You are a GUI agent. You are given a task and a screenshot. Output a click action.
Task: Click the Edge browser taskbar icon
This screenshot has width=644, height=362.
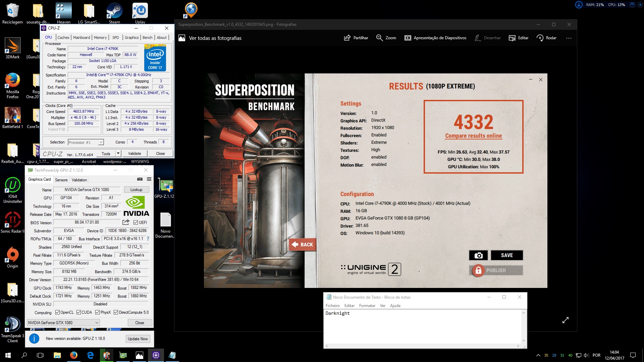tap(90, 355)
